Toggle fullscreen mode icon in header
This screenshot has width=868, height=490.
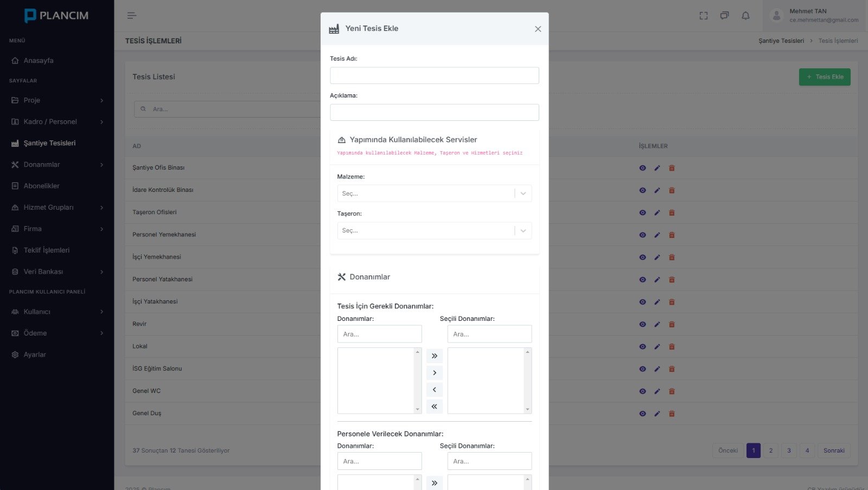[704, 16]
